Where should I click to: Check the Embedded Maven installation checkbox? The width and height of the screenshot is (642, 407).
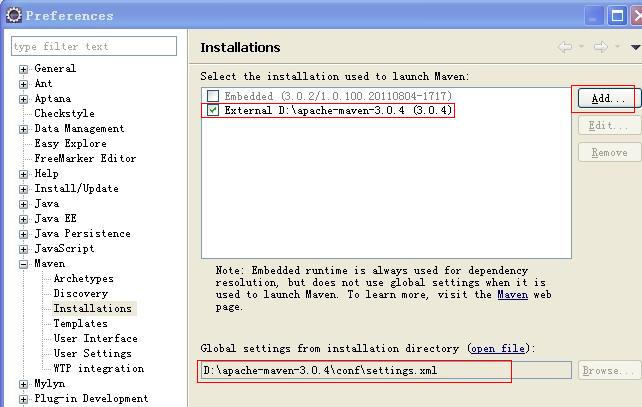[x=213, y=96]
